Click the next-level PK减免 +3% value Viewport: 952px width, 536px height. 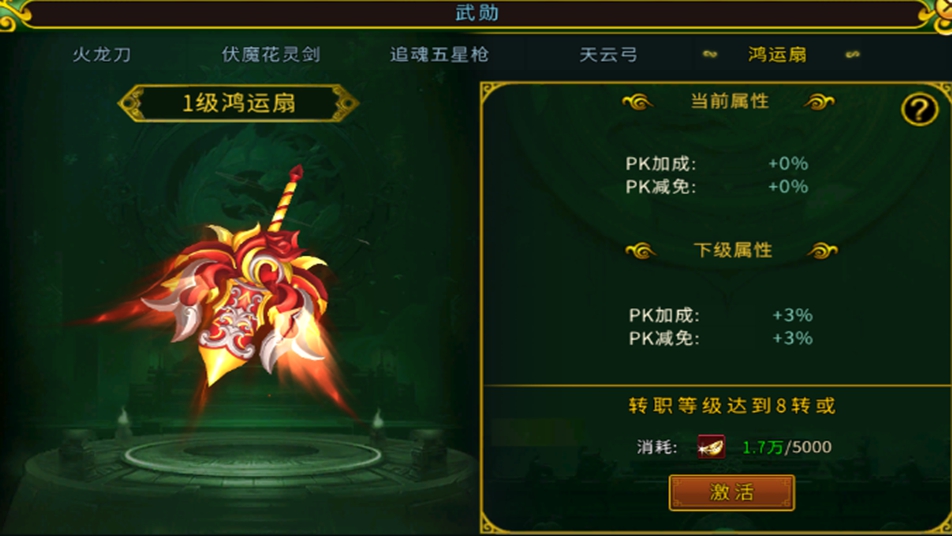(x=792, y=338)
